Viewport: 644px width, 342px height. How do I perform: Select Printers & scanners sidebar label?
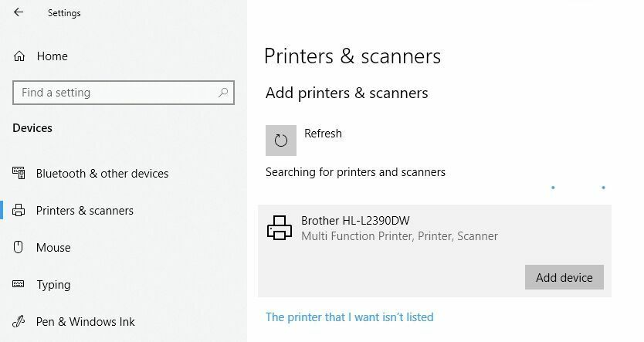click(x=85, y=211)
